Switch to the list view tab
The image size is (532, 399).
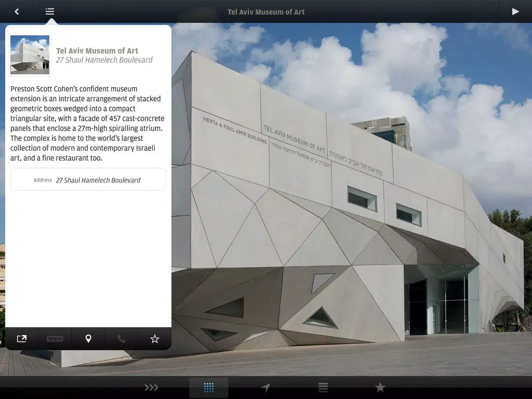(323, 387)
